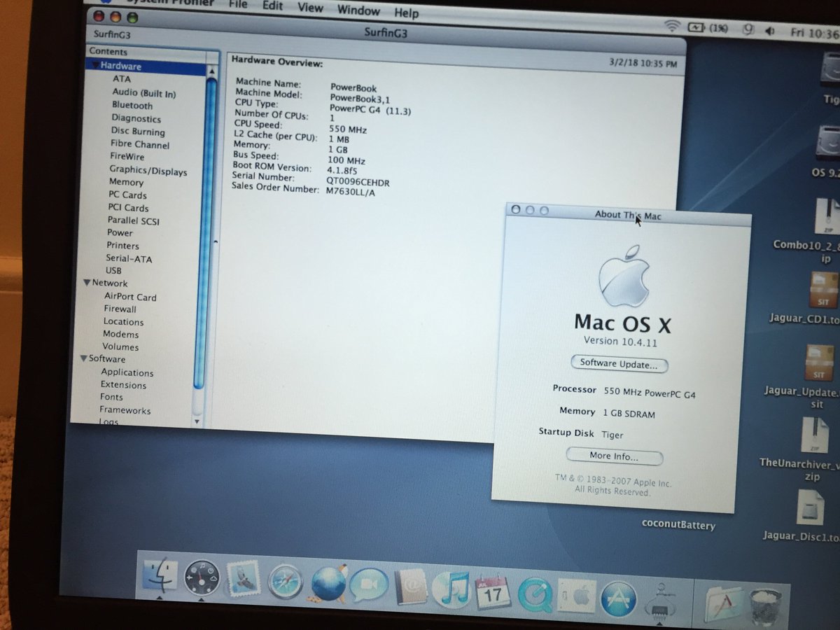This screenshot has height=630, width=840.
Task: Select Audio (Built In) entry
Action: (x=144, y=93)
